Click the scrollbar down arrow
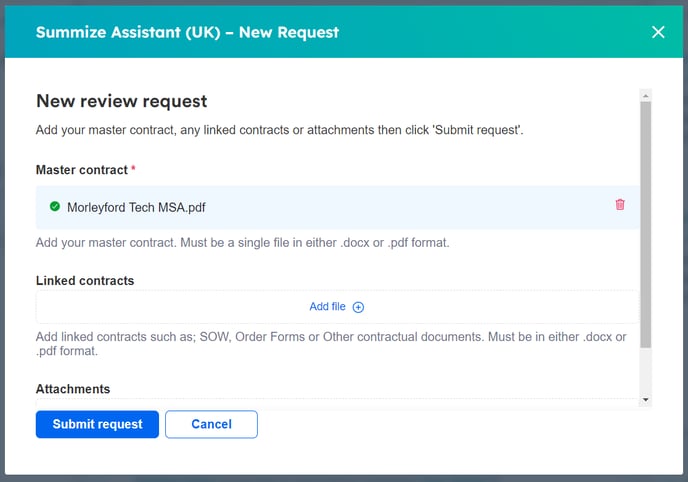 click(646, 400)
